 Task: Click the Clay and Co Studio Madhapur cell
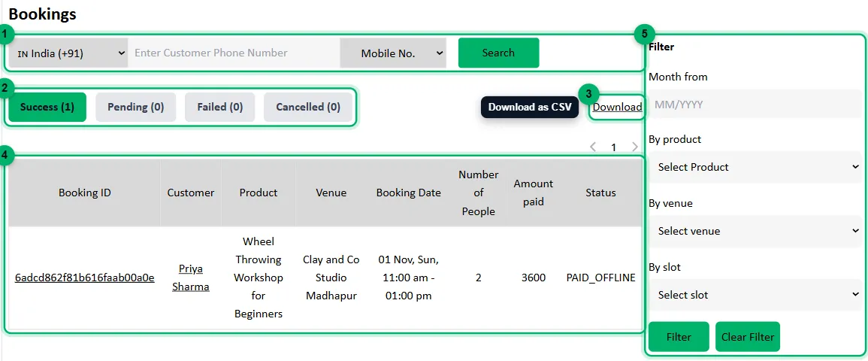pyautogui.click(x=331, y=278)
